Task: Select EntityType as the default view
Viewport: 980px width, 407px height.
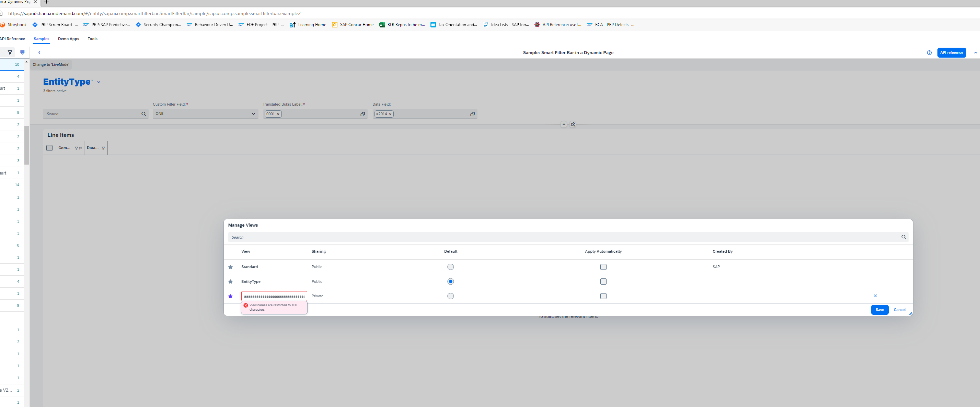Action: pos(450,281)
